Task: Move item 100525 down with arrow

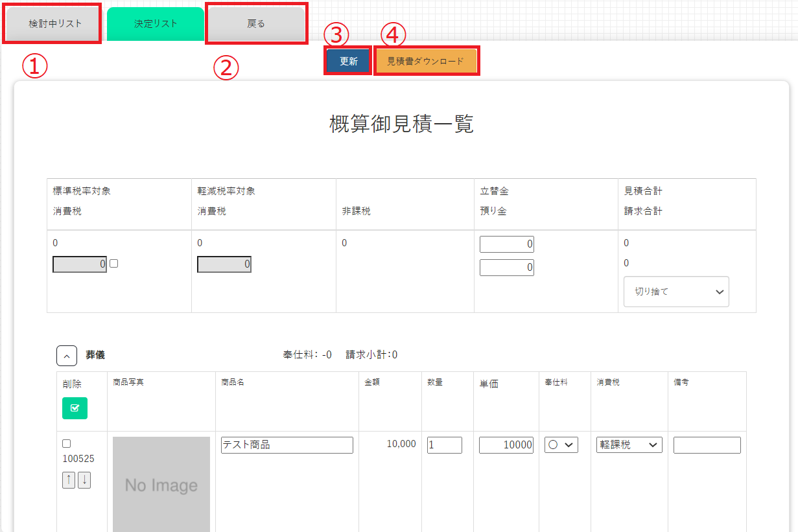Action: [84, 480]
